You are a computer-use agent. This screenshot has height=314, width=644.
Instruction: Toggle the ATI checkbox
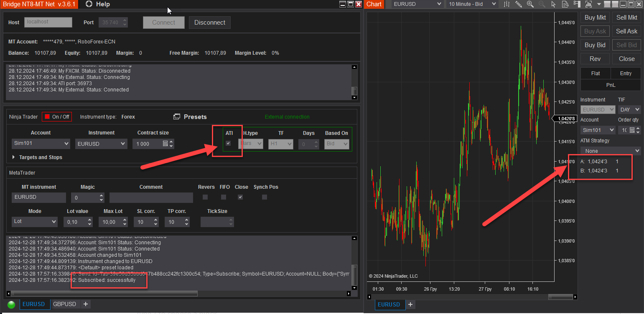click(228, 143)
